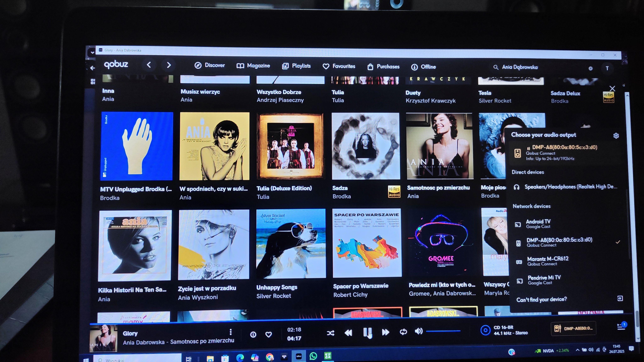Open the title bar dropdown chevron
The height and width of the screenshot is (362, 644).
tap(92, 52)
